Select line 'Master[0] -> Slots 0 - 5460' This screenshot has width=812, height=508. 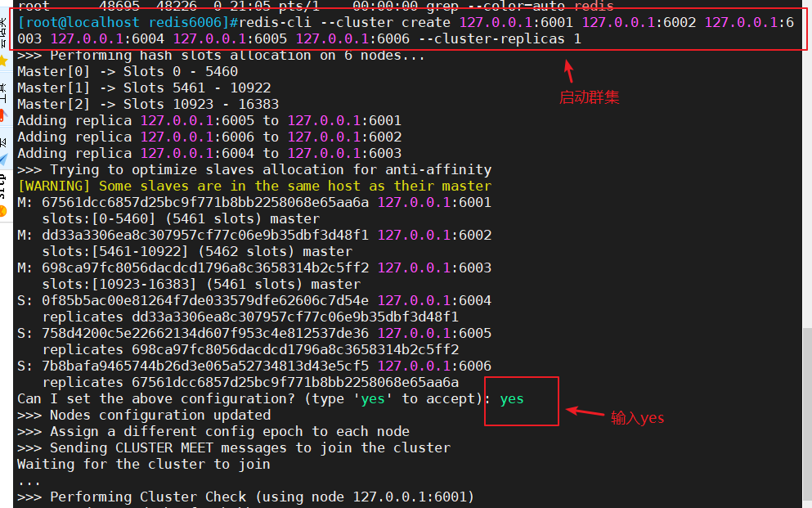pyautogui.click(x=128, y=71)
